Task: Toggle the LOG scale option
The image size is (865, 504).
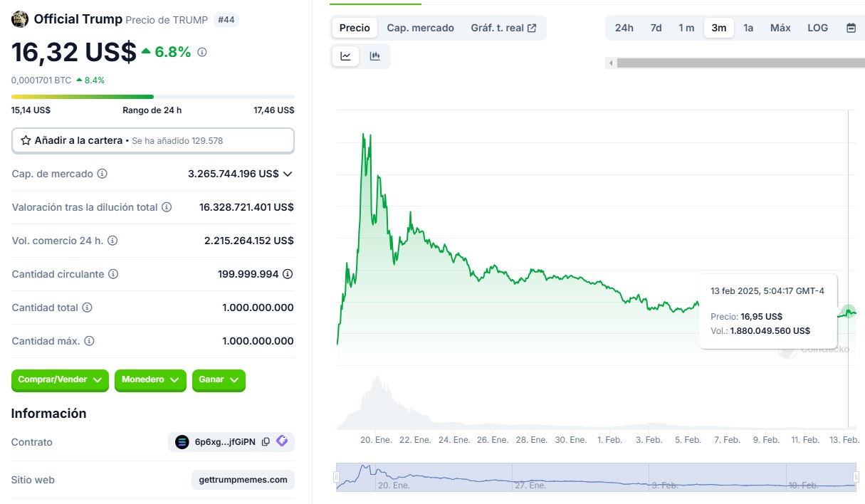Action: (x=817, y=28)
